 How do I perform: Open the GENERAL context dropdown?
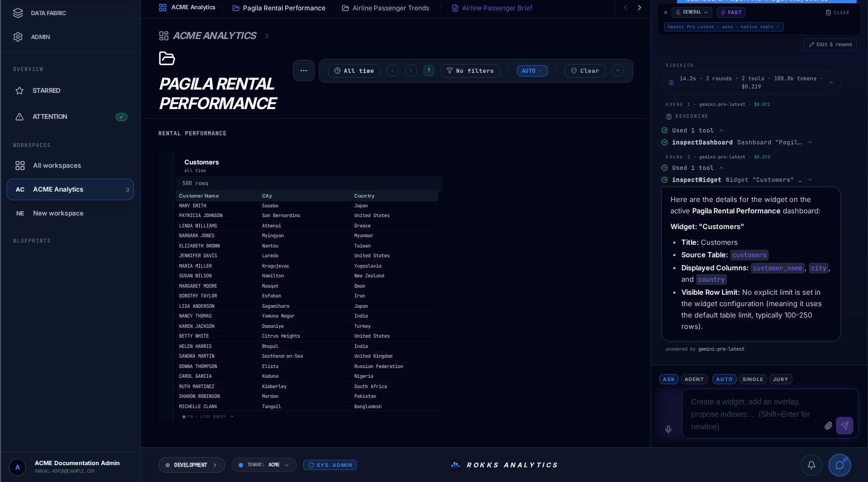pyautogui.click(x=692, y=12)
